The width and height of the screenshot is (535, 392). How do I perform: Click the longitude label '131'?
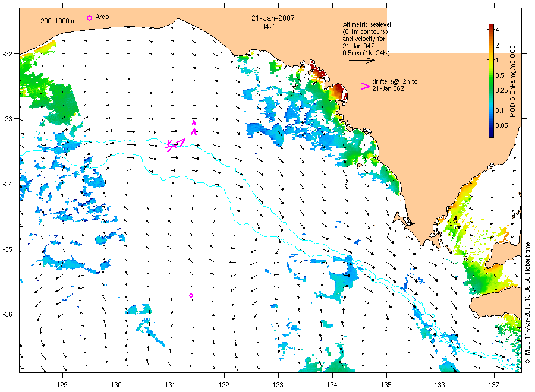click(x=170, y=385)
